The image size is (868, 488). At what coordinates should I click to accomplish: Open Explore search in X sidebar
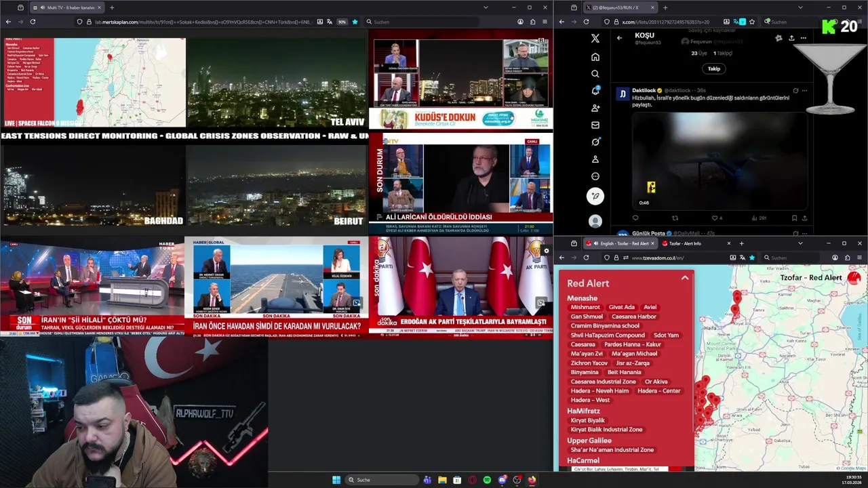[x=595, y=74]
